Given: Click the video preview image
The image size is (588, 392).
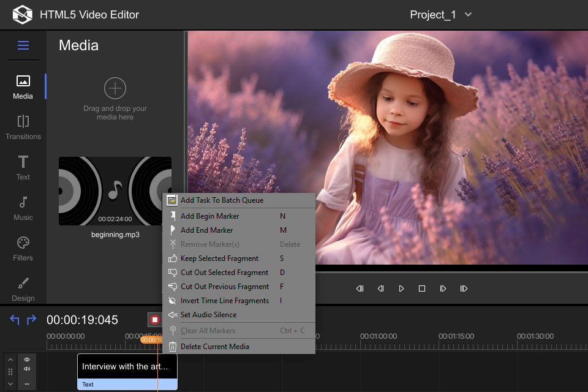Looking at the screenshot, I should [388, 148].
